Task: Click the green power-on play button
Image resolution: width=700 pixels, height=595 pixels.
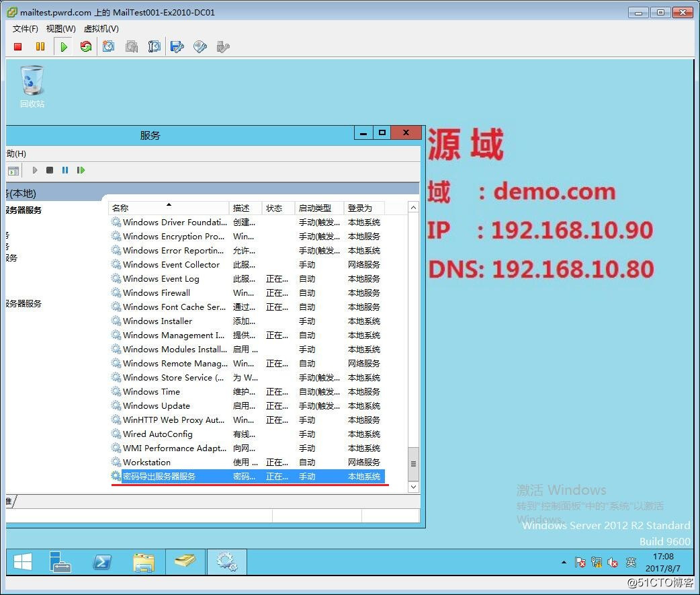Action: (63, 46)
